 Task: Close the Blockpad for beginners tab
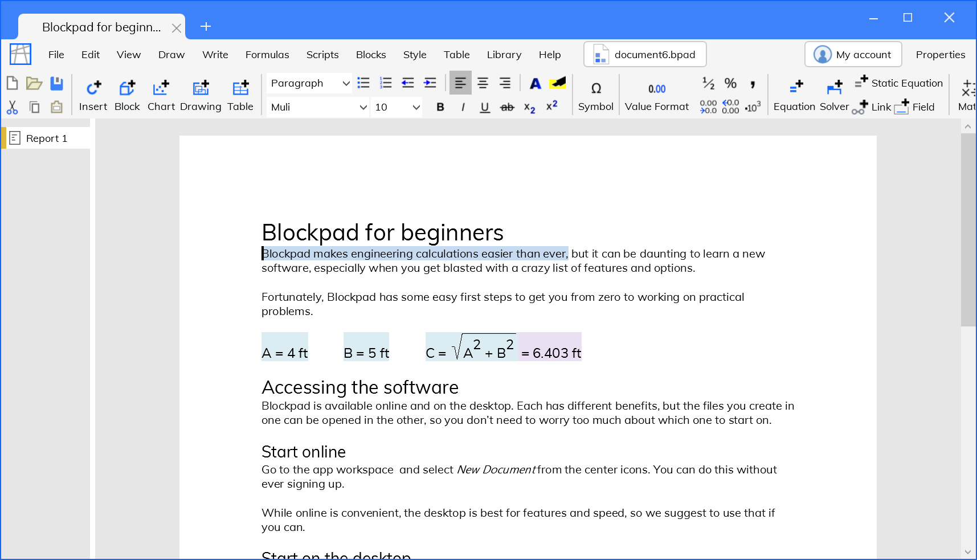(177, 28)
